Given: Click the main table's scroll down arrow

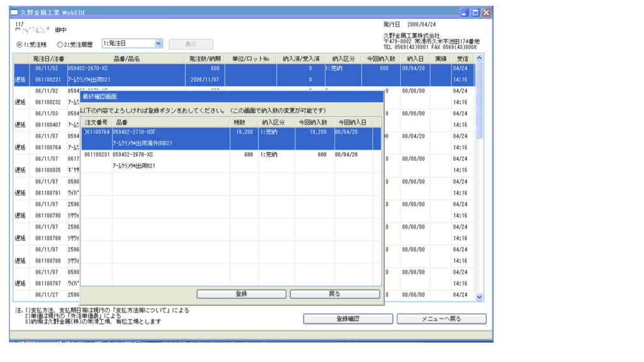Looking at the screenshot, I should coord(479,297).
